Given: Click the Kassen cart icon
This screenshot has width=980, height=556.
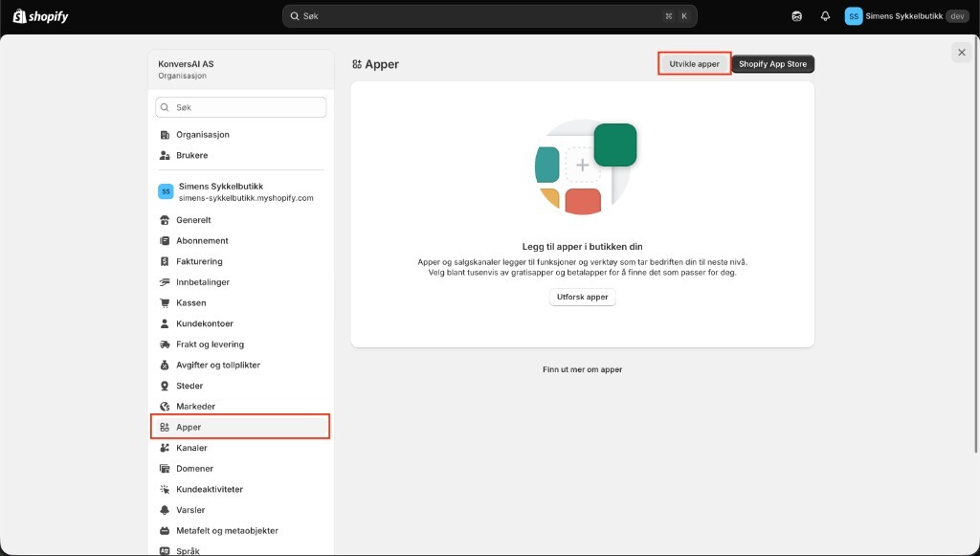Looking at the screenshot, I should (x=165, y=303).
